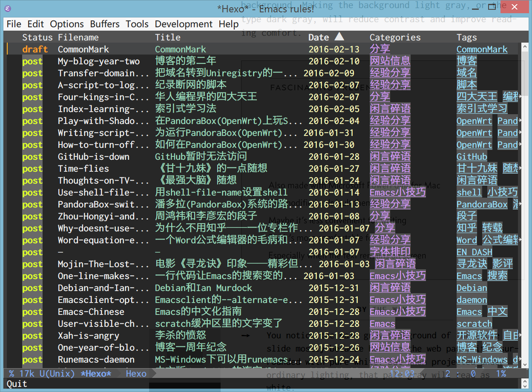This screenshot has height=392, width=532.
Task: Select the Emacs-Chinese post row
Action: [x=262, y=312]
